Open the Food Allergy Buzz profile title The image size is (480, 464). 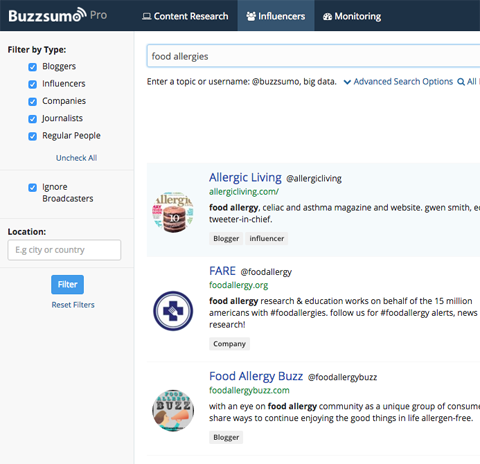click(256, 376)
